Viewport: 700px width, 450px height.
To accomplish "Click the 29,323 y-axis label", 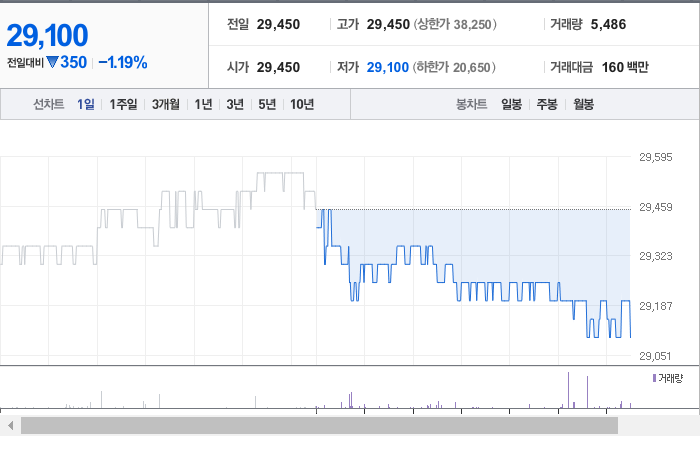I will tap(655, 256).
